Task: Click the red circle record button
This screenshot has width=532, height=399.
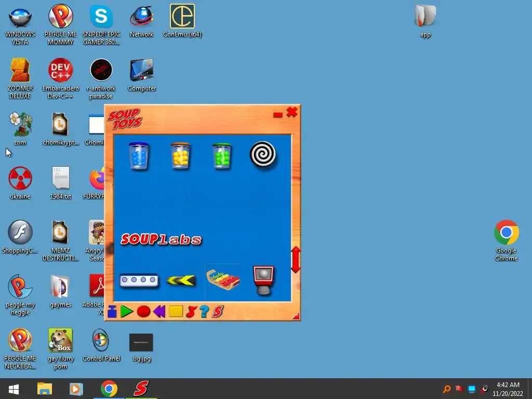Action: coord(143,312)
